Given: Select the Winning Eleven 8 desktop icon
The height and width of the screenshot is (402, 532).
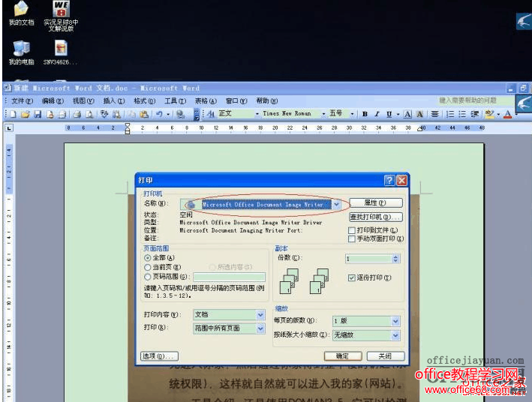Looking at the screenshot, I should click(61, 16).
